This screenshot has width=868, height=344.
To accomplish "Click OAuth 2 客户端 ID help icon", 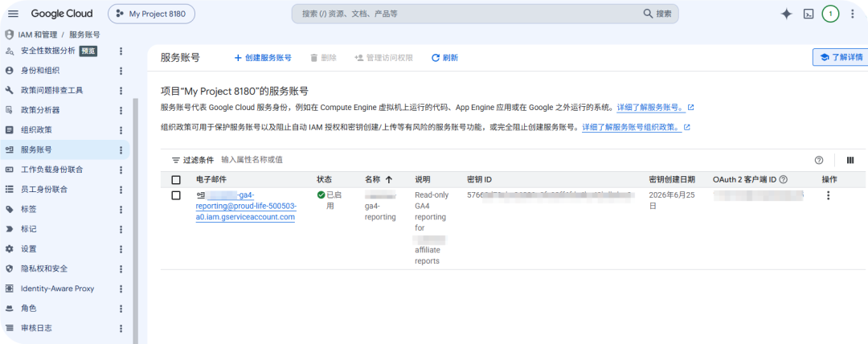I will tap(783, 179).
